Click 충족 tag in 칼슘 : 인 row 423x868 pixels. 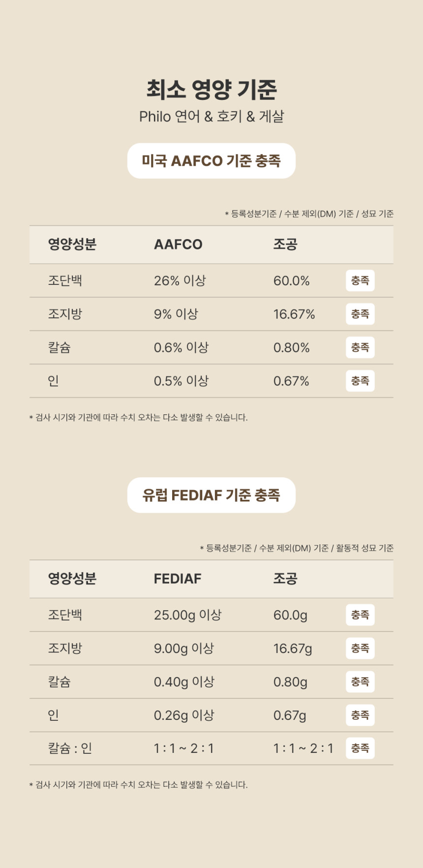pos(360,748)
